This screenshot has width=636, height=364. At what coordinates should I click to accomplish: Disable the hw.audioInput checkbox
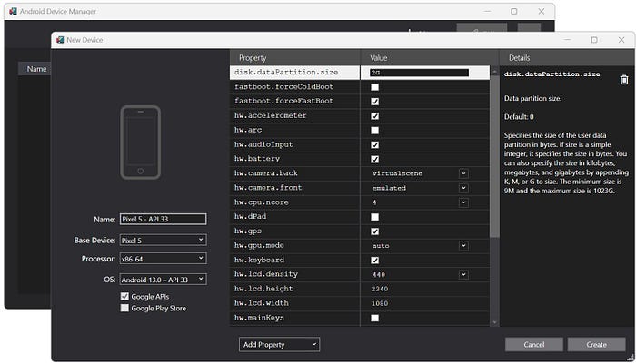tap(374, 144)
